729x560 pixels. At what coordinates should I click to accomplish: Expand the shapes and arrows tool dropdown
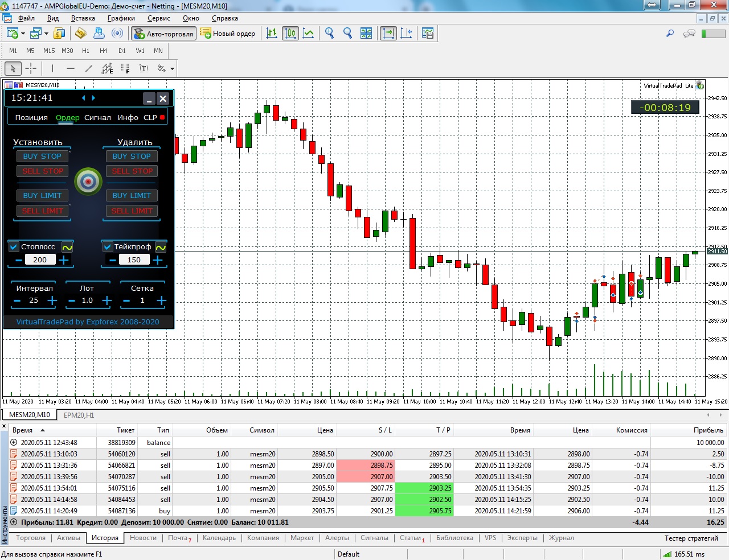(172, 69)
